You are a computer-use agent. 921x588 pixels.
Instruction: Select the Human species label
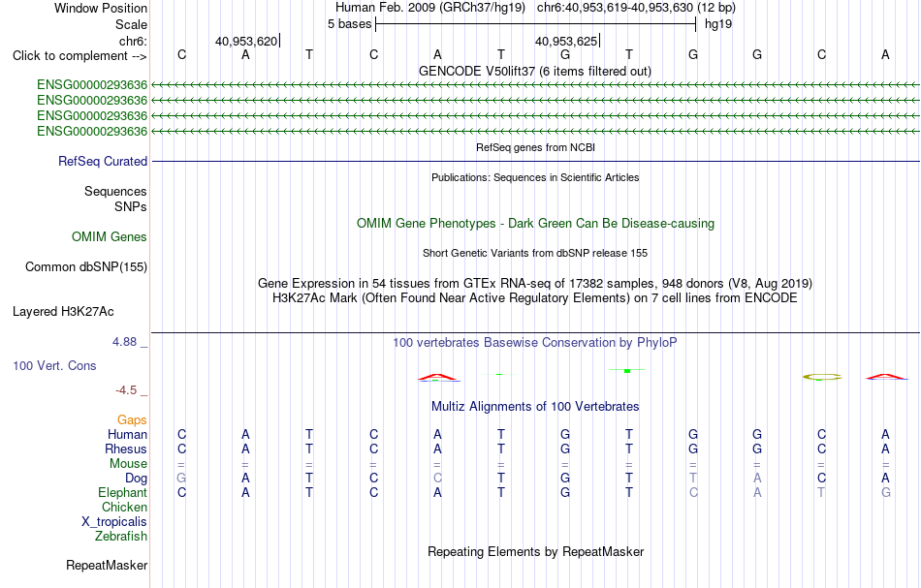tap(127, 435)
